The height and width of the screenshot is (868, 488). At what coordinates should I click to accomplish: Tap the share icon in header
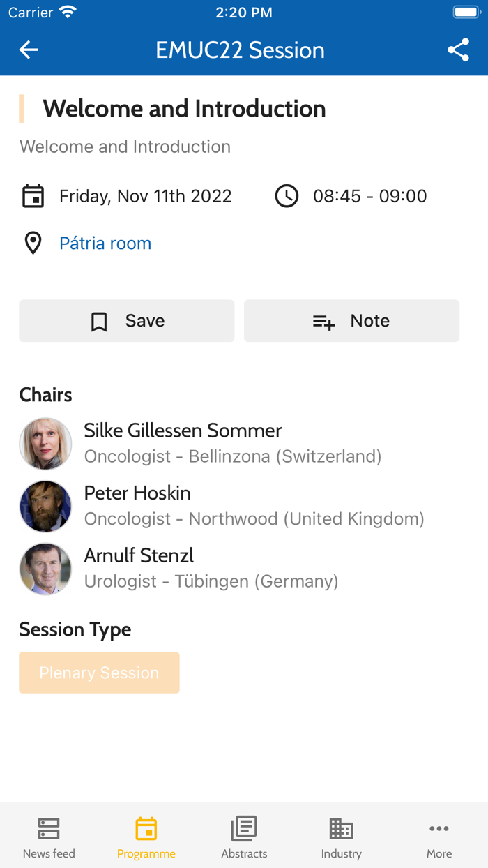point(458,50)
